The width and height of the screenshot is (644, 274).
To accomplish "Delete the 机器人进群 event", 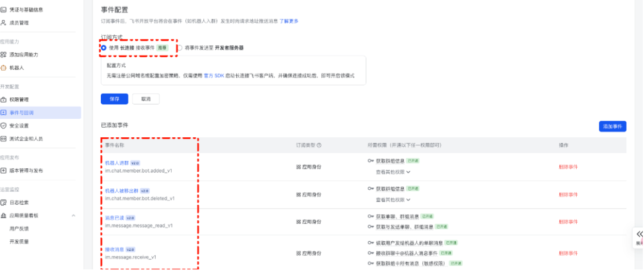I will tap(568, 167).
